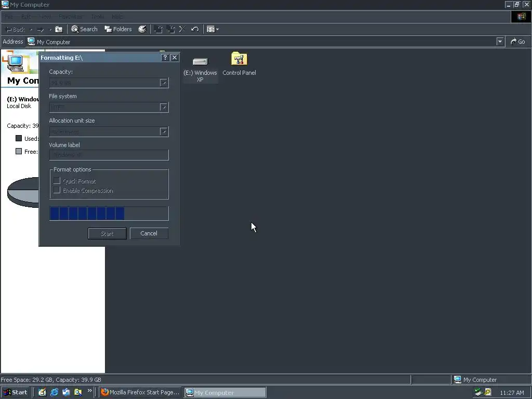Viewport: 532px width, 399px height.
Task: Toggle the Folders pane
Action: click(x=118, y=29)
